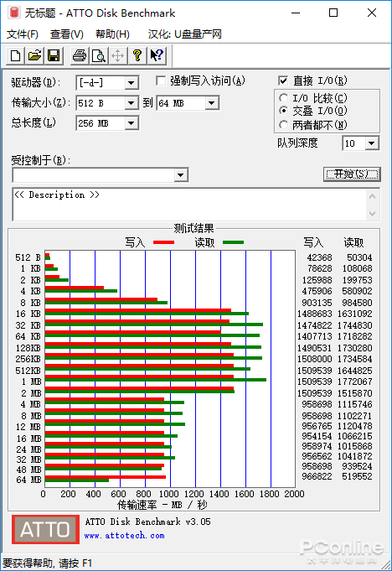Click the four-arrow move toolbar icon
The width and height of the screenshot is (392, 571).
point(118,55)
